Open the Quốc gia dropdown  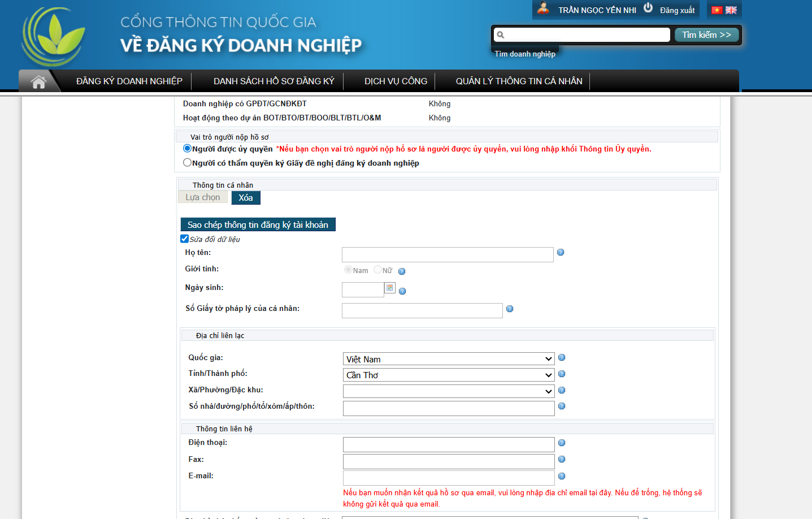449,359
